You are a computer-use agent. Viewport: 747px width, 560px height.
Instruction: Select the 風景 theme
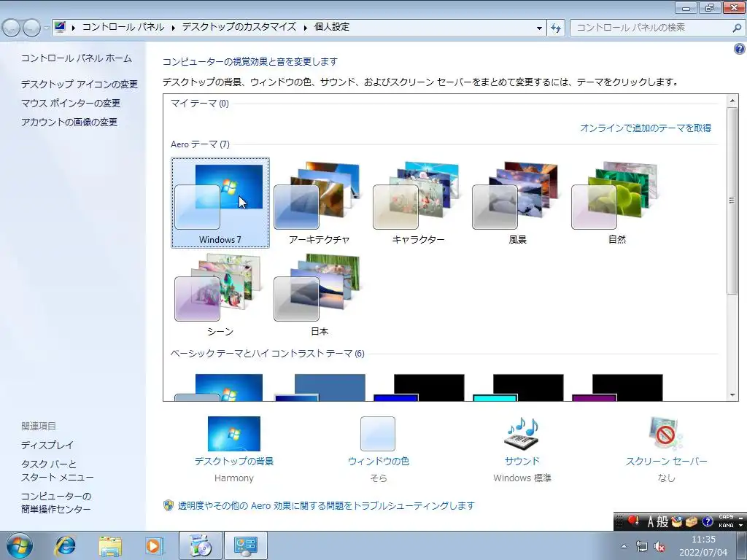517,203
